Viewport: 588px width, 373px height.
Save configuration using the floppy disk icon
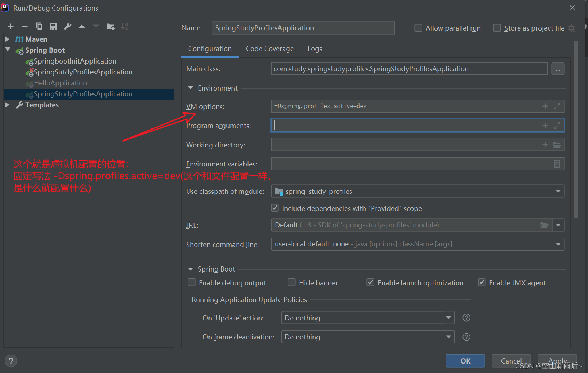(53, 26)
